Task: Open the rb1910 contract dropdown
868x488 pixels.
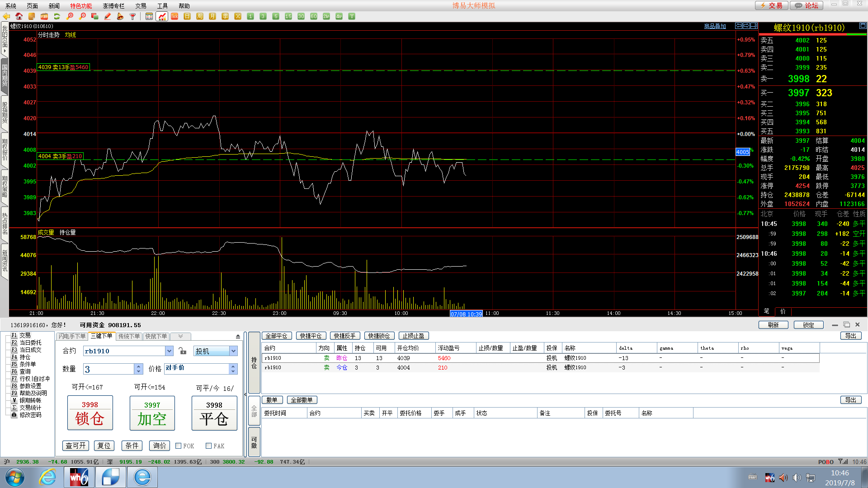Action: [169, 351]
